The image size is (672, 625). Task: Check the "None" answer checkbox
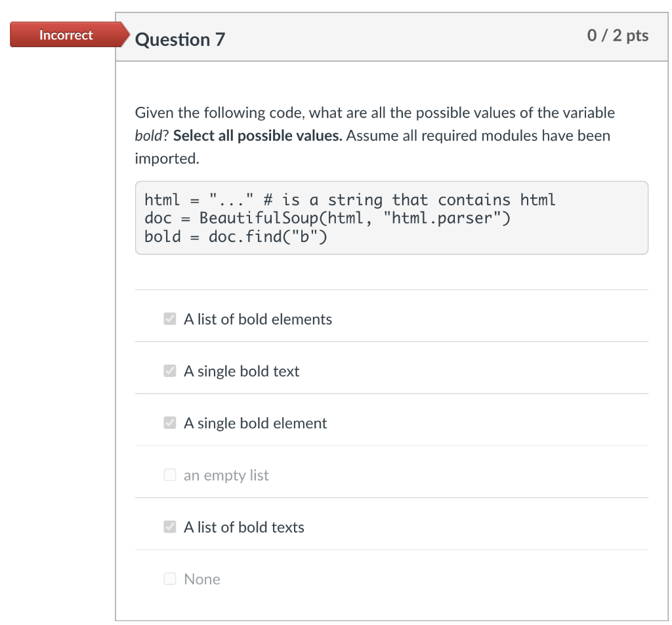(x=170, y=579)
